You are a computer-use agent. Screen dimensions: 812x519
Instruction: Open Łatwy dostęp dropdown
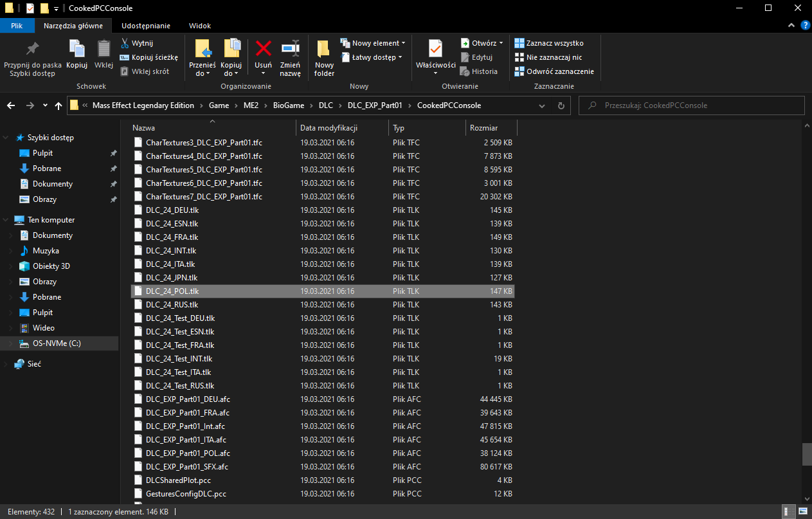click(372, 57)
